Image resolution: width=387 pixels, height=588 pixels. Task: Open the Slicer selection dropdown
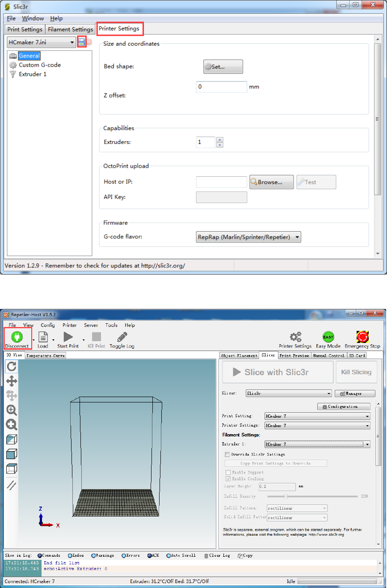(289, 393)
